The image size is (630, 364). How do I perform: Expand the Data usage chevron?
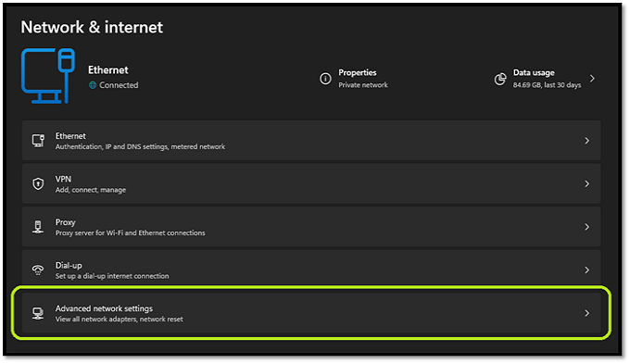(592, 79)
